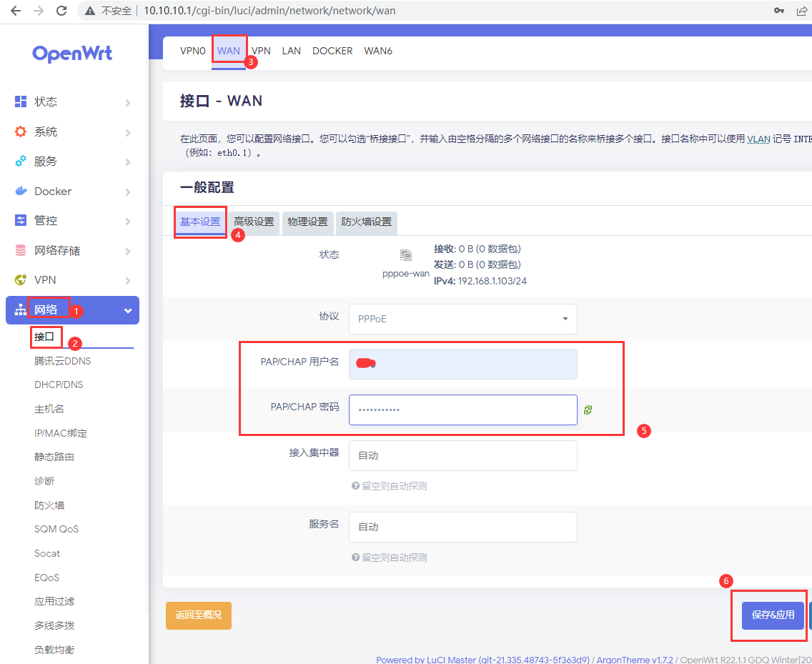Toggle password visibility next to PAP/CHAP 密码
Screen dimensions: 812x664
point(588,410)
